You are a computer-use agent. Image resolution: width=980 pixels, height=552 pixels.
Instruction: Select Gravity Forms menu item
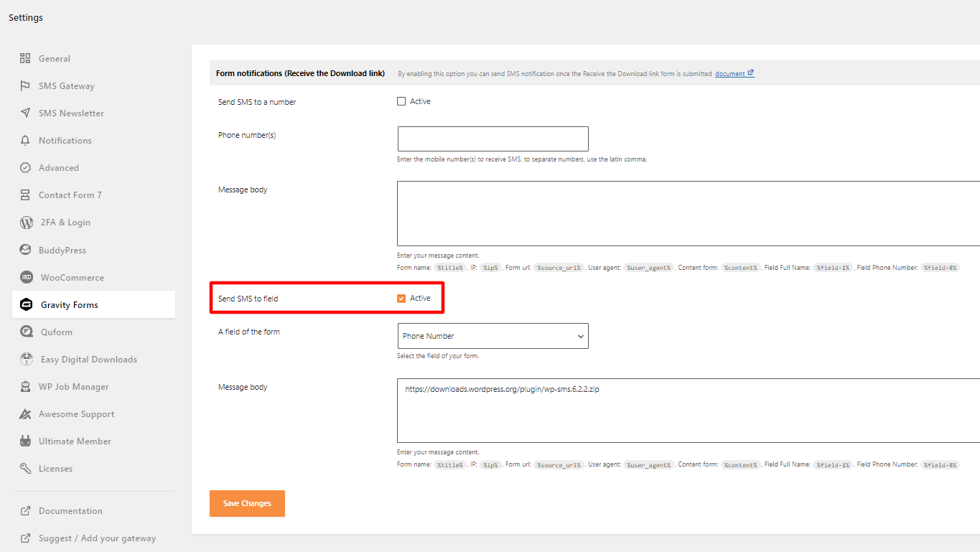point(93,304)
